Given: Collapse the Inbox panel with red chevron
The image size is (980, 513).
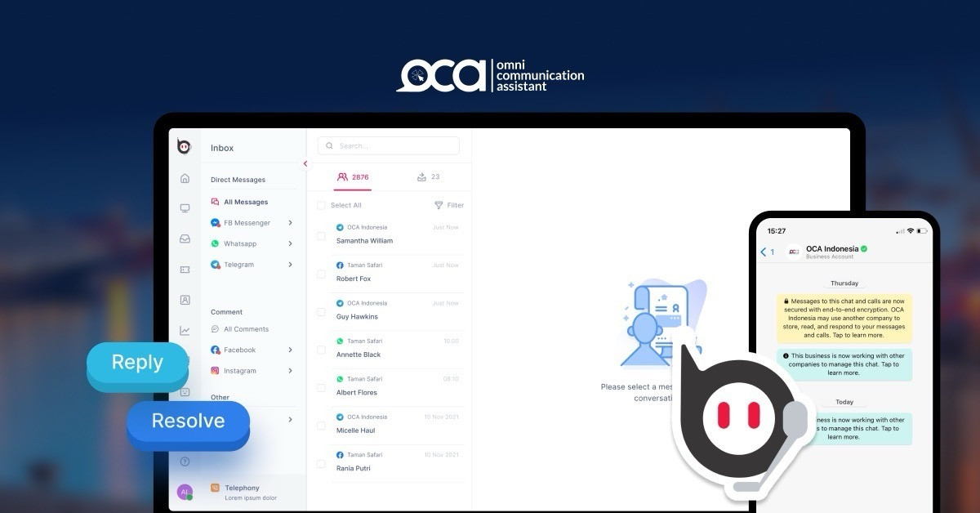Looking at the screenshot, I should click(x=305, y=164).
